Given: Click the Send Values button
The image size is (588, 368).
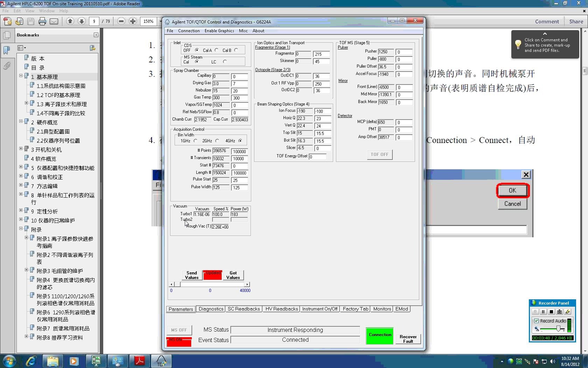Looking at the screenshot, I should point(191,275).
